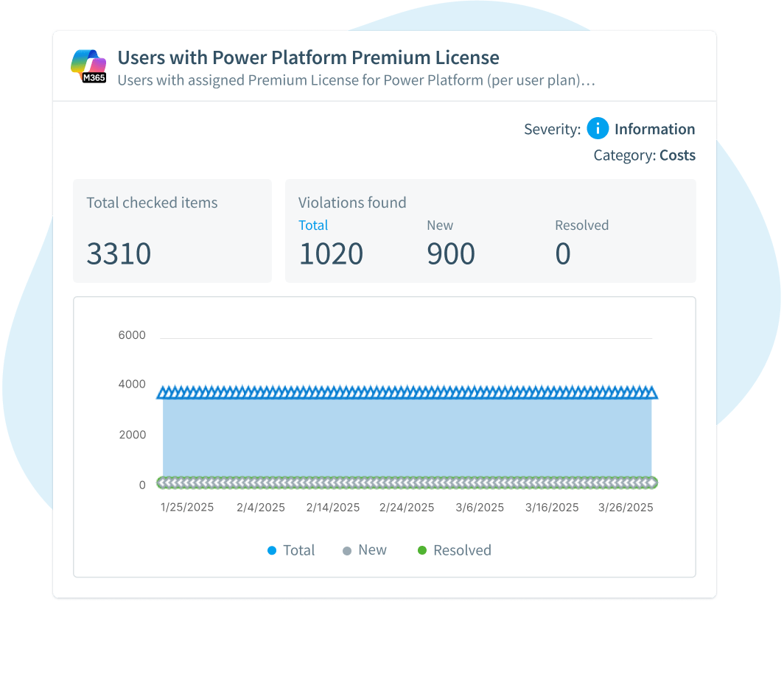The image size is (784, 674).
Task: Click the 900 new violations number
Action: 451,253
